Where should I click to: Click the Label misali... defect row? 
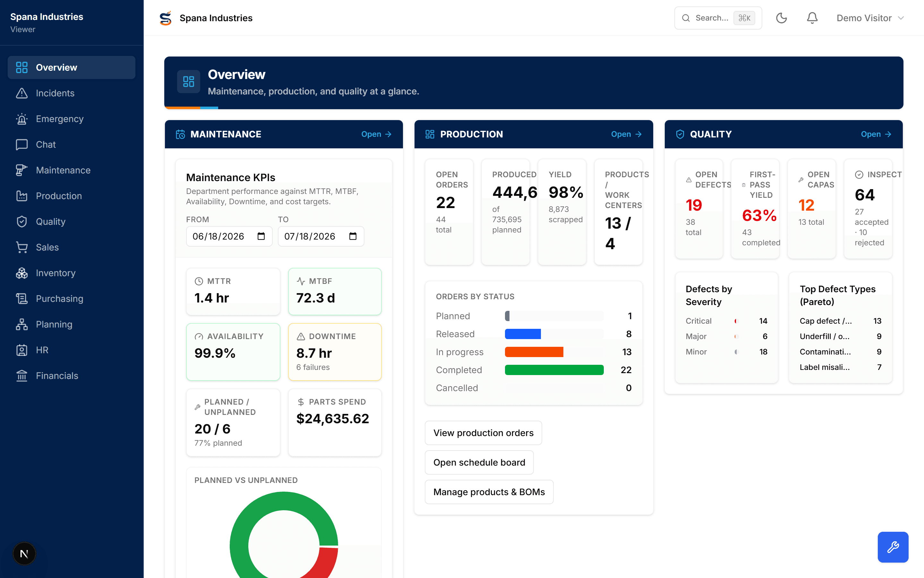pyautogui.click(x=840, y=367)
